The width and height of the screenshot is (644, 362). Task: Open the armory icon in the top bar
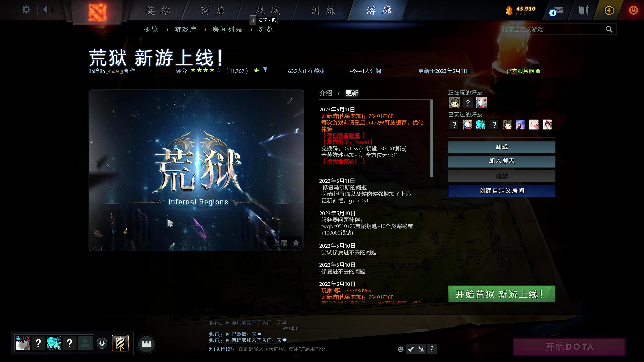pyautogui.click(x=584, y=10)
